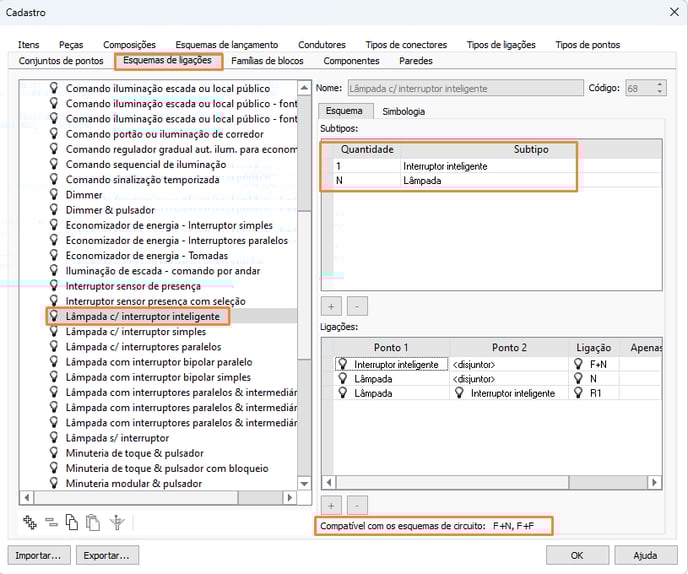Click bulb icon beside Iluminação de escada - comando por andar
Image resolution: width=688 pixels, height=574 pixels.
(x=54, y=270)
